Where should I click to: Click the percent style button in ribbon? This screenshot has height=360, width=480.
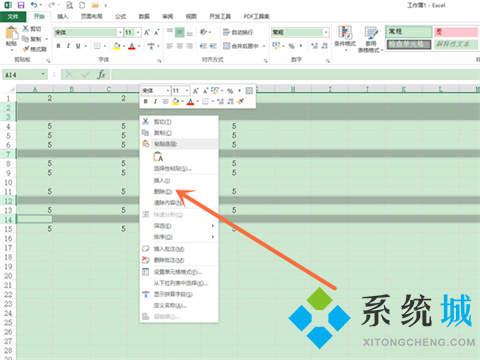click(x=291, y=46)
